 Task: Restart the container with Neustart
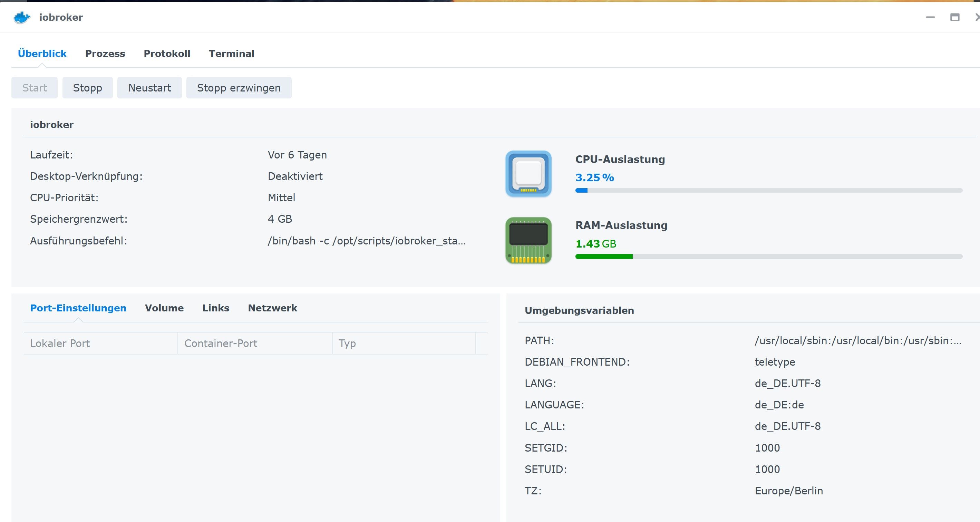coord(149,88)
